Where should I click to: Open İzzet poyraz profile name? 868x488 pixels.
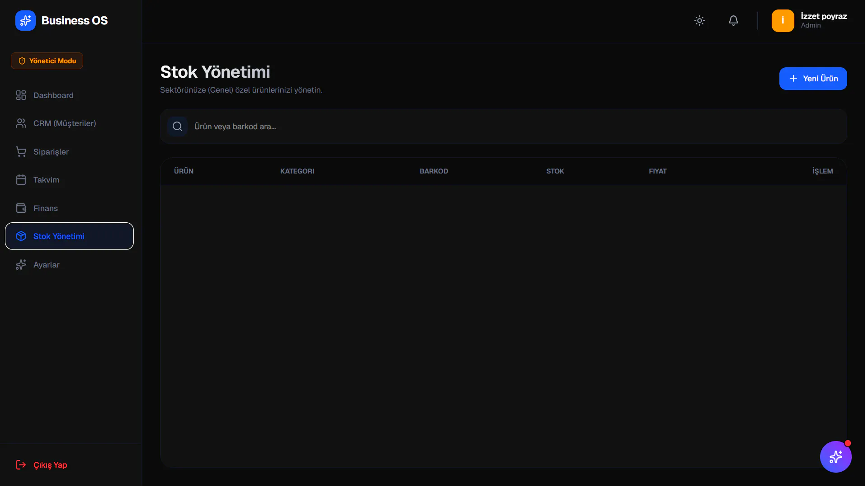click(824, 16)
